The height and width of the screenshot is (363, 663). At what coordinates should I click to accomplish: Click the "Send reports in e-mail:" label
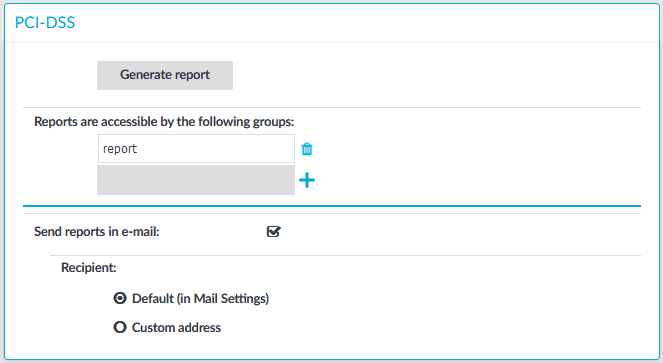97,232
